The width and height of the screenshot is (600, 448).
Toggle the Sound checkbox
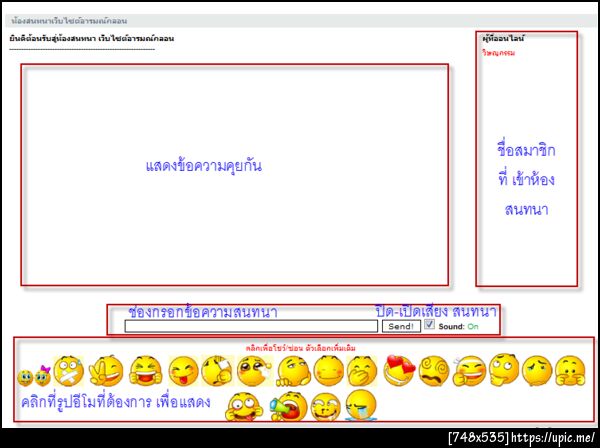tap(429, 324)
